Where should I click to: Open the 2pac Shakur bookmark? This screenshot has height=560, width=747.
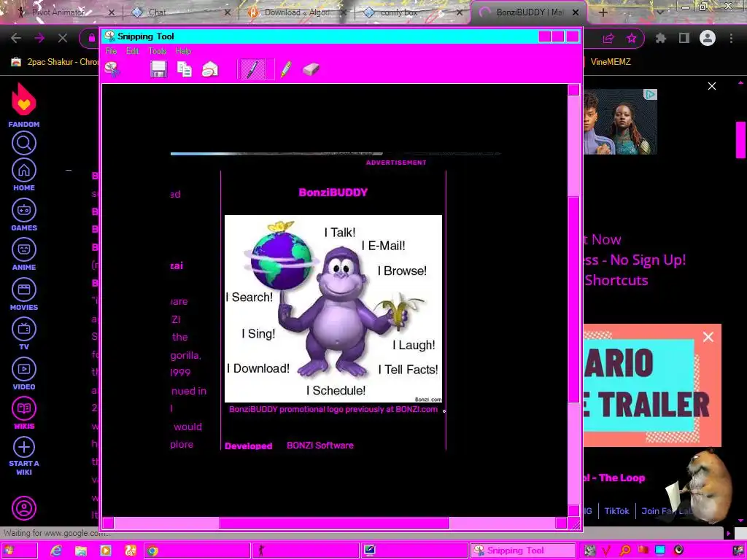tap(55, 62)
